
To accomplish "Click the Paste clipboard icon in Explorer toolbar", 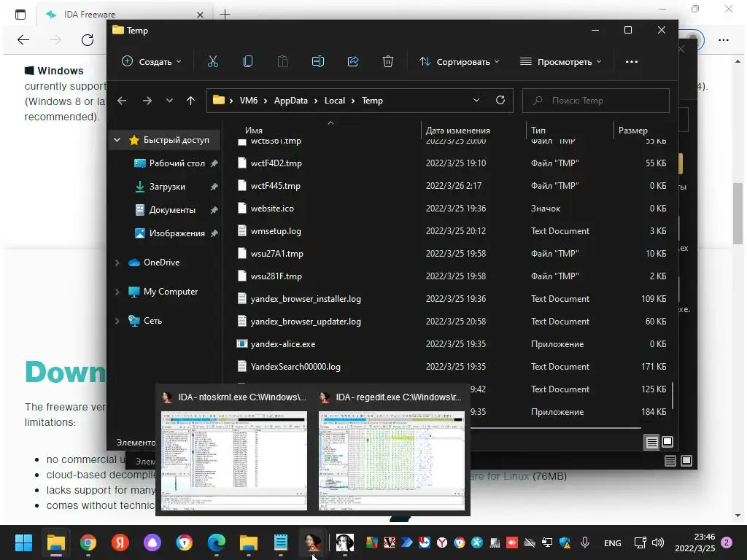I will tap(283, 61).
